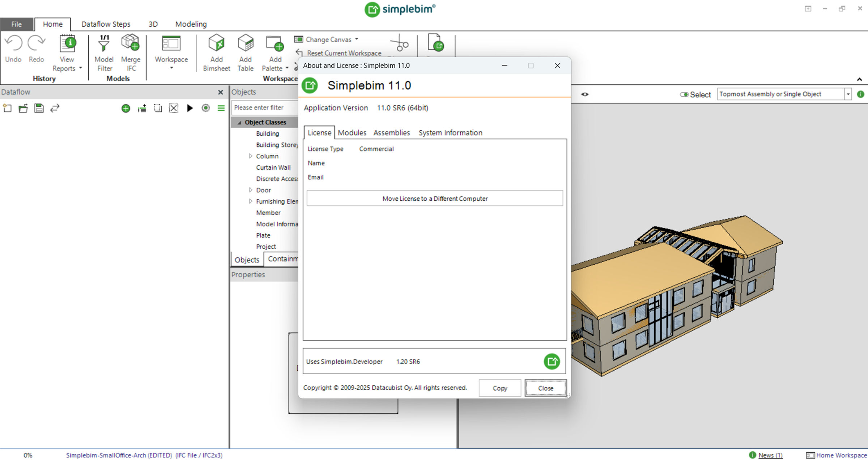Viewport: 868px width, 460px height.
Task: Click the save dataflow disk icon
Action: point(39,108)
